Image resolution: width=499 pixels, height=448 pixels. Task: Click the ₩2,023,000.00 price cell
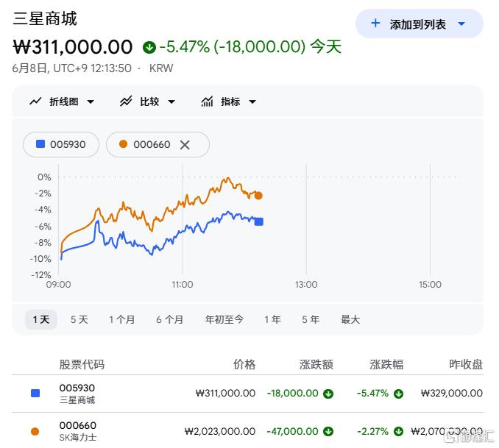pos(220,432)
